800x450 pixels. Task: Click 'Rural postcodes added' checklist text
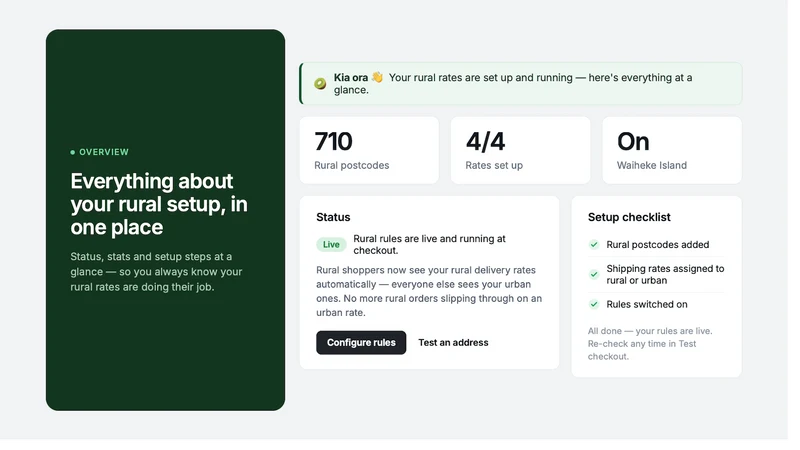pos(658,244)
